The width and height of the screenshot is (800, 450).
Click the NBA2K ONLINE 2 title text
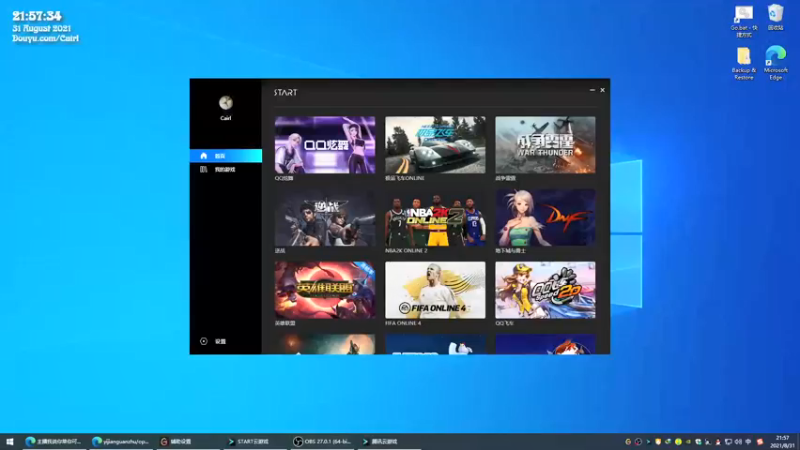click(406, 251)
